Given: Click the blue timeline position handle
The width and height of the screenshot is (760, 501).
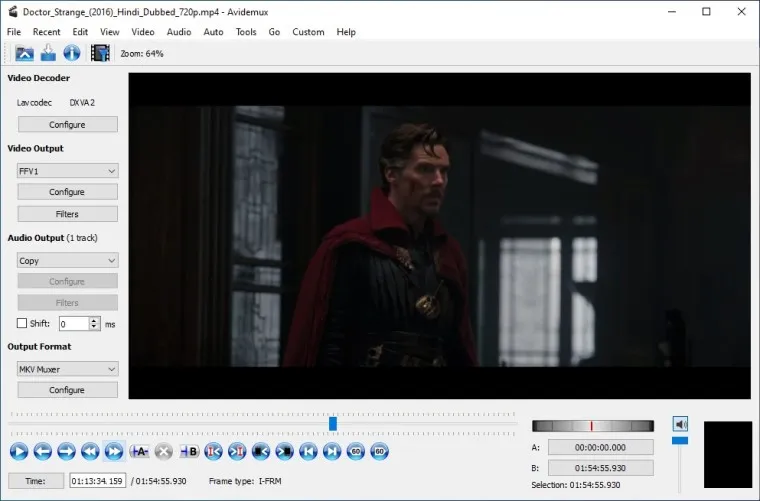Looking at the screenshot, I should [x=333, y=424].
